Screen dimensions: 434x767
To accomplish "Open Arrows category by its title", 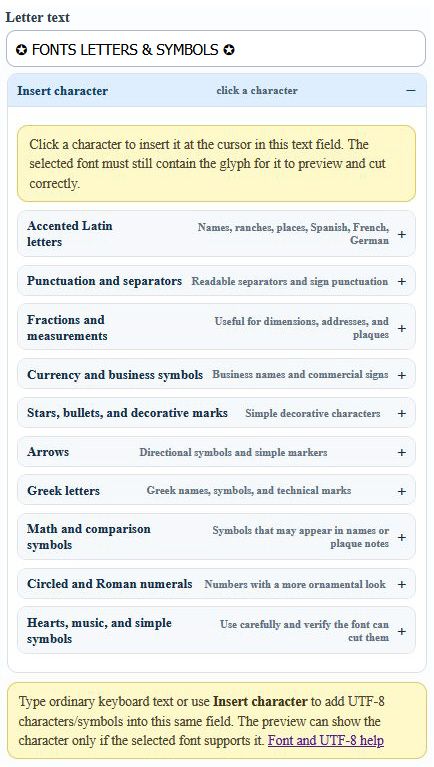I will tap(48, 452).
